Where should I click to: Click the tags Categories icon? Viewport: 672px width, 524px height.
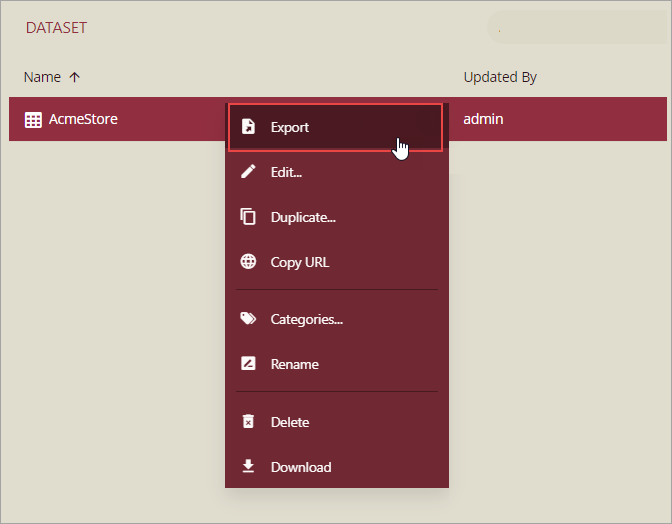(248, 318)
